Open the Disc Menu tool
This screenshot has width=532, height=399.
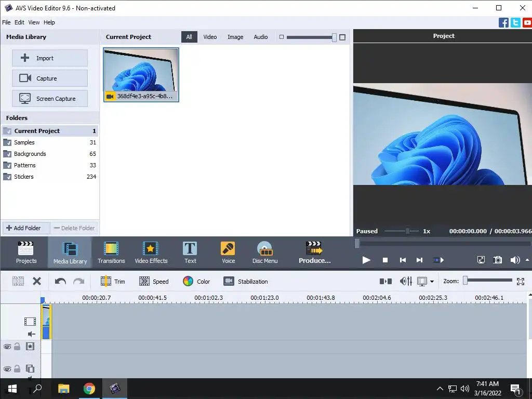point(265,252)
